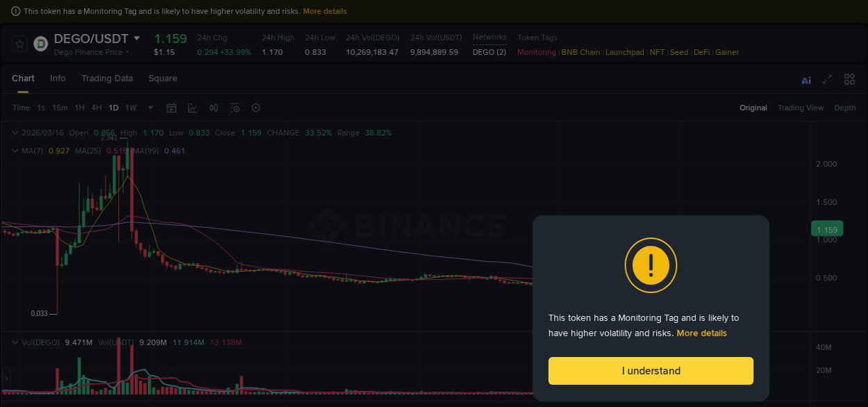Click the current price tag 1.159 on axis

tap(826, 229)
